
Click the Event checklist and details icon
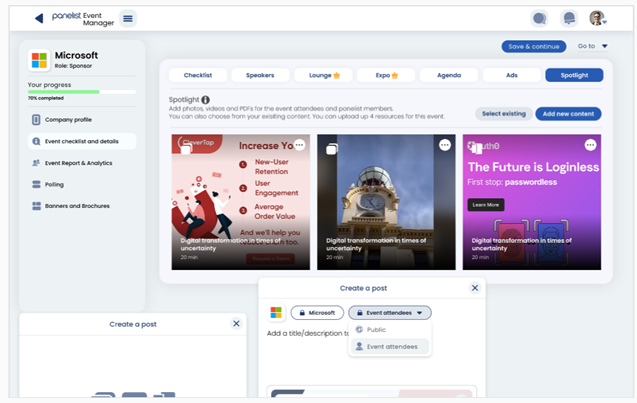[x=36, y=141]
